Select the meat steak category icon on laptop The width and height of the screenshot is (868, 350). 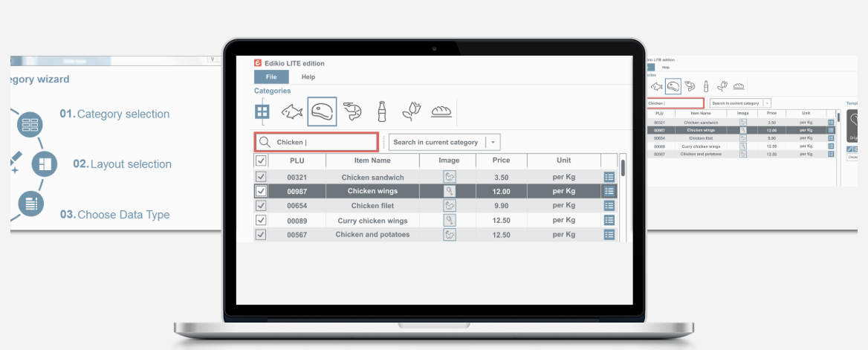tap(322, 112)
